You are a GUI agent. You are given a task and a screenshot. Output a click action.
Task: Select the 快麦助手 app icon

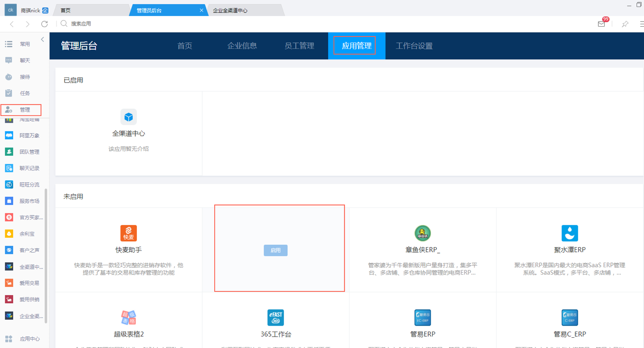click(128, 233)
